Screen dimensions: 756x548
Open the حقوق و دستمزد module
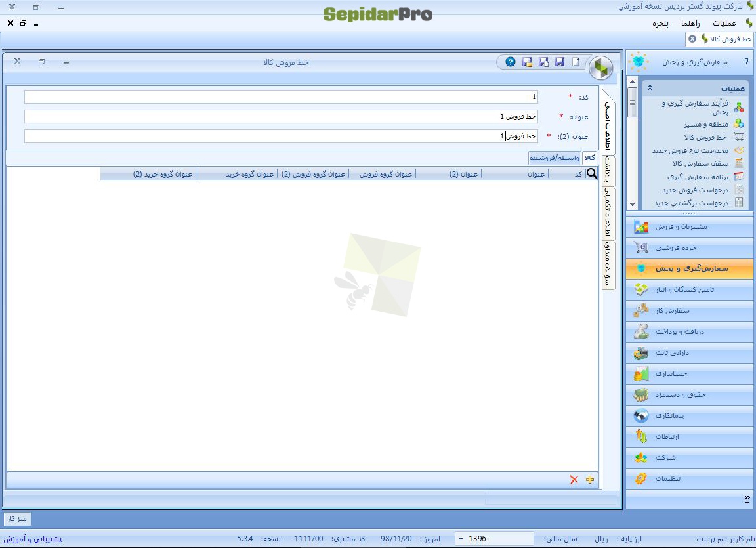[x=690, y=394]
